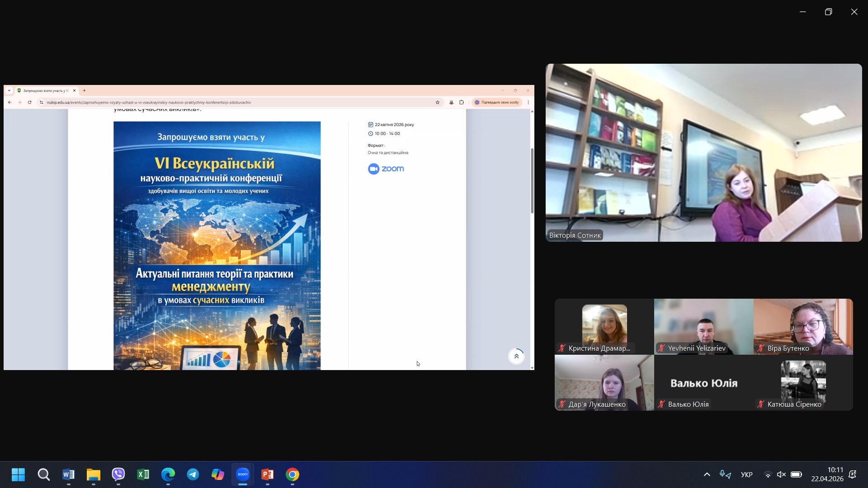This screenshot has width=868, height=488.
Task: Switch to the PowerPoint taskbar icon
Action: [x=268, y=474]
